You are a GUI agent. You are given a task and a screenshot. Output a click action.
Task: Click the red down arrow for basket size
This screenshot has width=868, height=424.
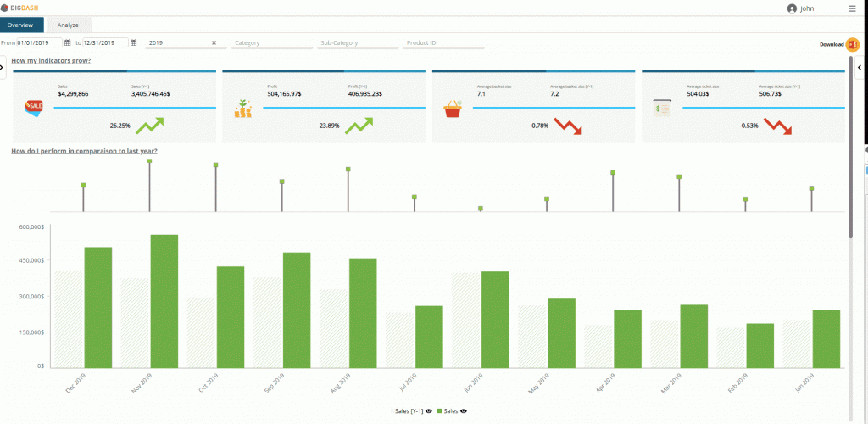pos(568,126)
